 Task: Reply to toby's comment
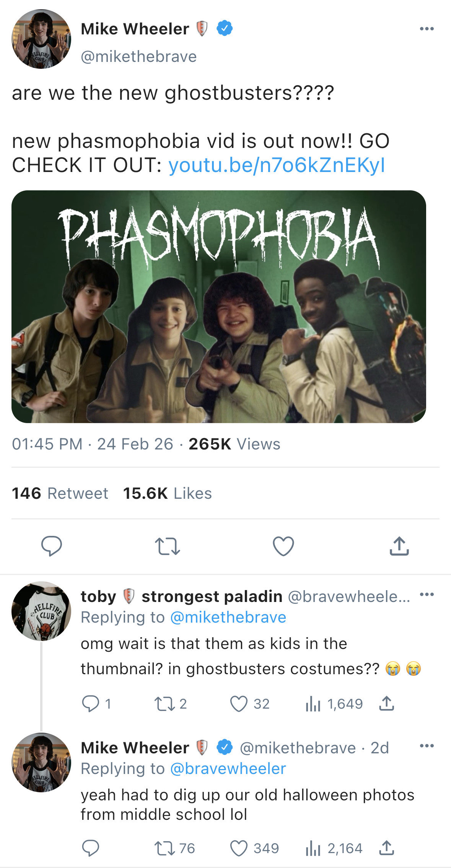(91, 704)
